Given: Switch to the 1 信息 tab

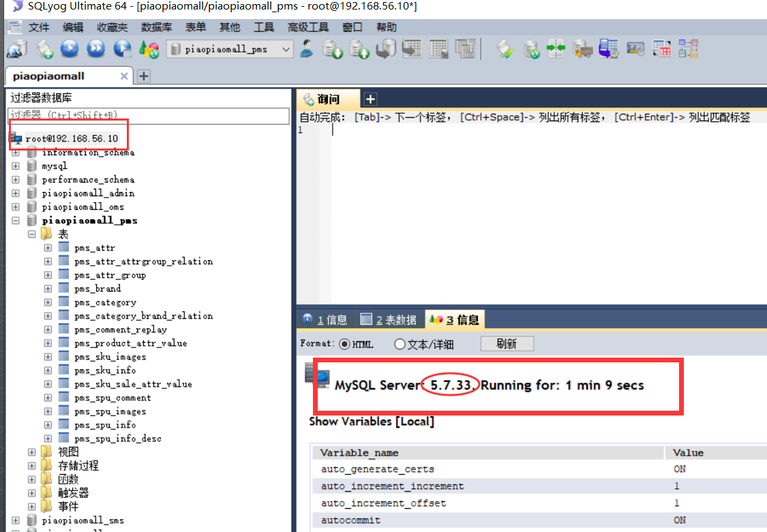Looking at the screenshot, I should [x=325, y=319].
